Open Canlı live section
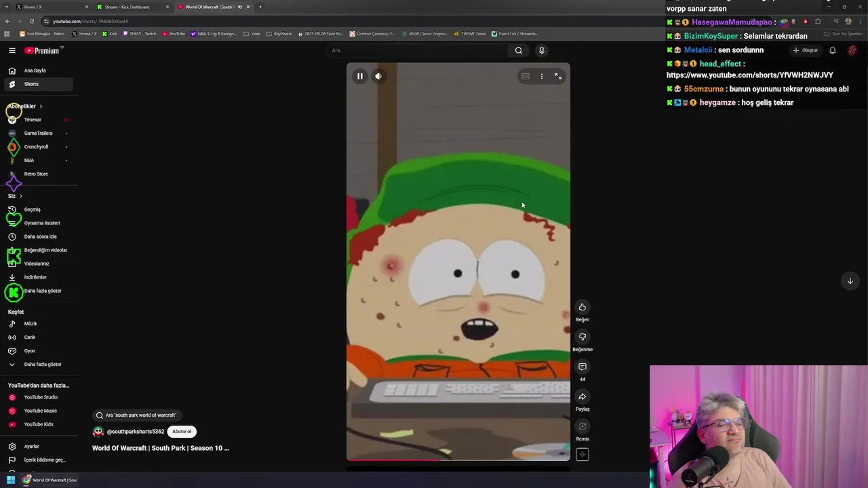Image resolution: width=868 pixels, height=488 pixels. click(38, 338)
